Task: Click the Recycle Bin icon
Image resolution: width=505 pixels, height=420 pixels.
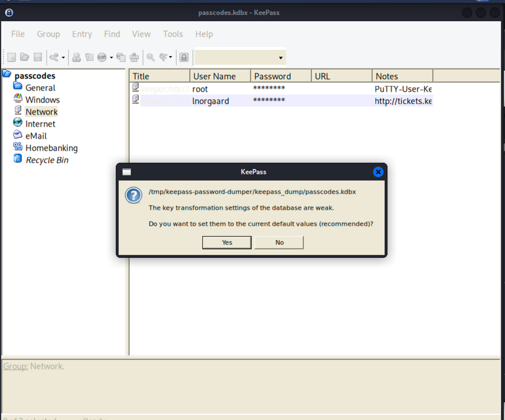Action: tap(18, 158)
